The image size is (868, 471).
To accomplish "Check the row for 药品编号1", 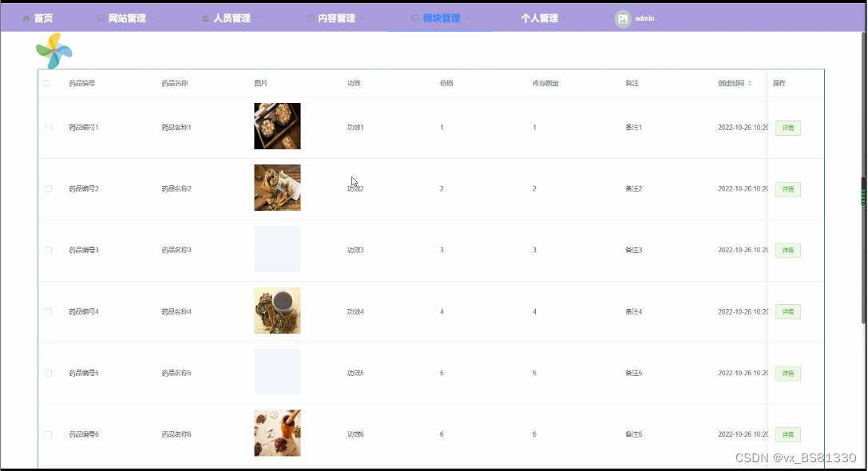I will coord(48,127).
